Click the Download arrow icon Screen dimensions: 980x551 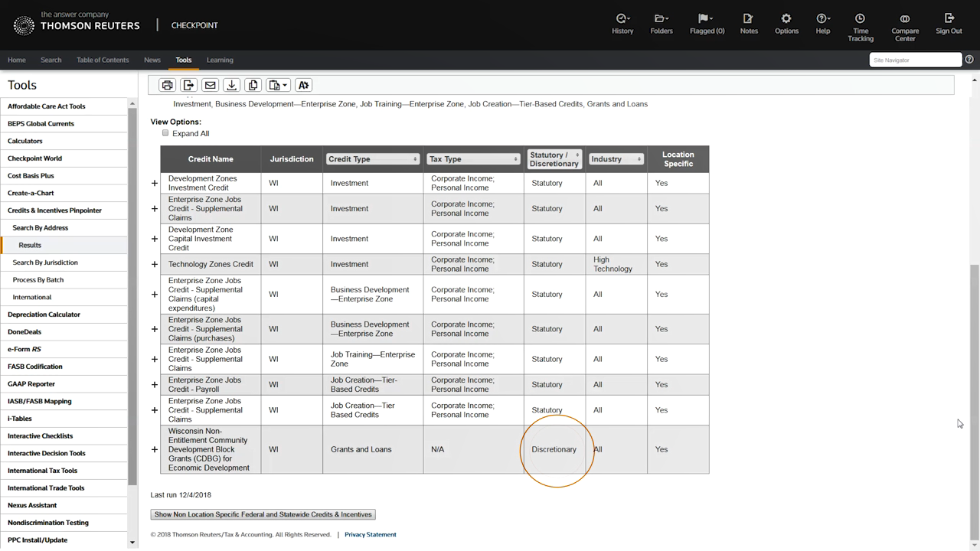[x=231, y=85]
